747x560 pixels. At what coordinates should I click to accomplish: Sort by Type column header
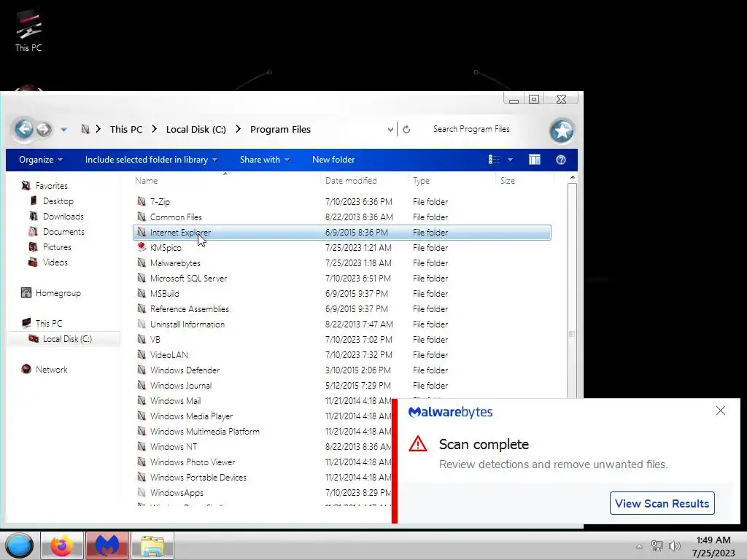point(421,181)
